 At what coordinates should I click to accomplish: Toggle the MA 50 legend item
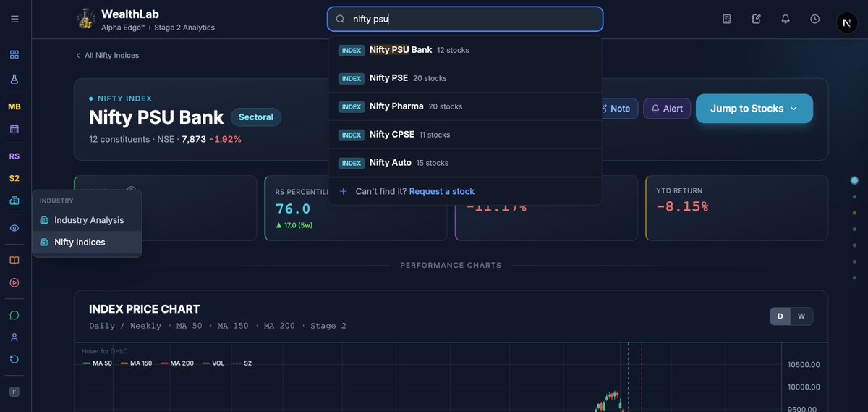point(97,363)
